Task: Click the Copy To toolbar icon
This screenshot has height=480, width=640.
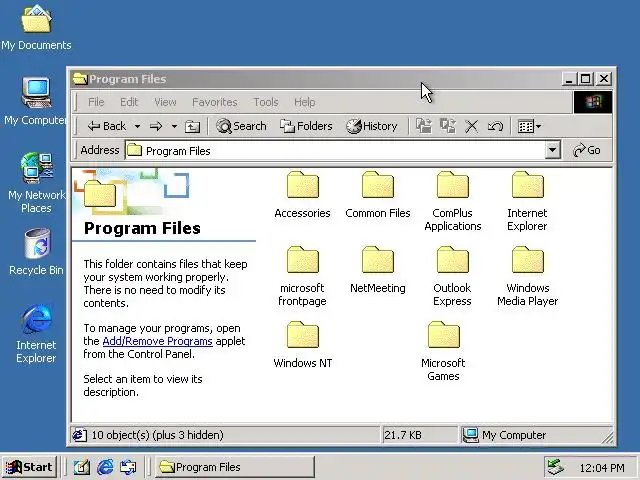Action: [x=448, y=126]
